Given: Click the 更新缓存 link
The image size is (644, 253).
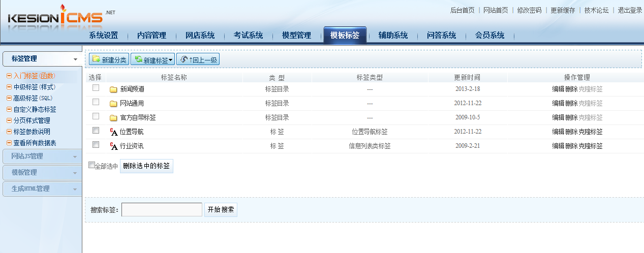Looking at the screenshot, I should (563, 10).
